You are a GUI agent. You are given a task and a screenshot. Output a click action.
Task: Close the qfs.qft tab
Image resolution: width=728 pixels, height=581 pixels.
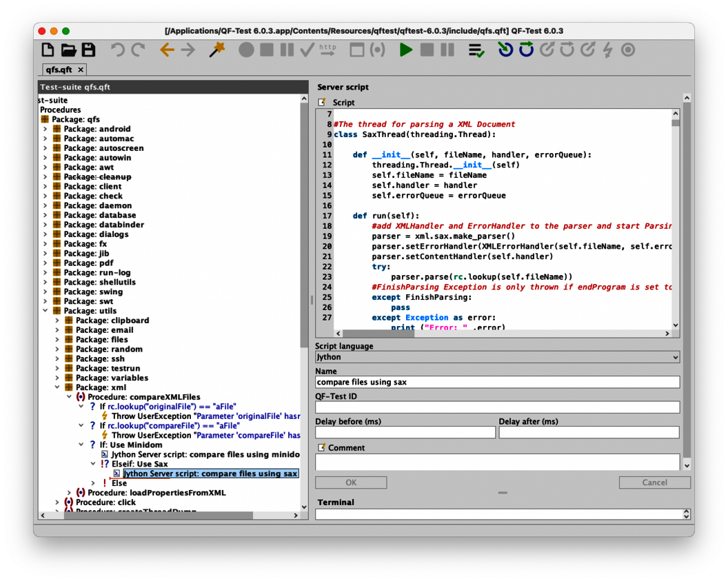click(x=81, y=70)
